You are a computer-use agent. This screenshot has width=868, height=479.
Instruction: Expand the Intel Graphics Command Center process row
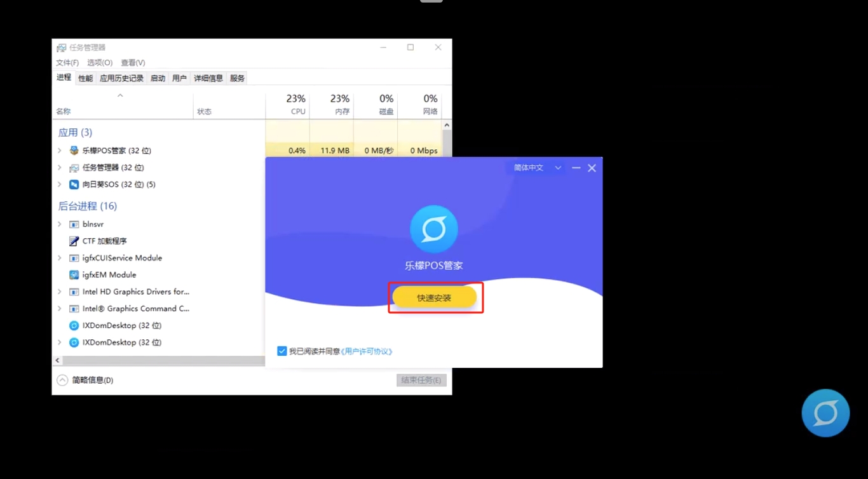[59, 309]
